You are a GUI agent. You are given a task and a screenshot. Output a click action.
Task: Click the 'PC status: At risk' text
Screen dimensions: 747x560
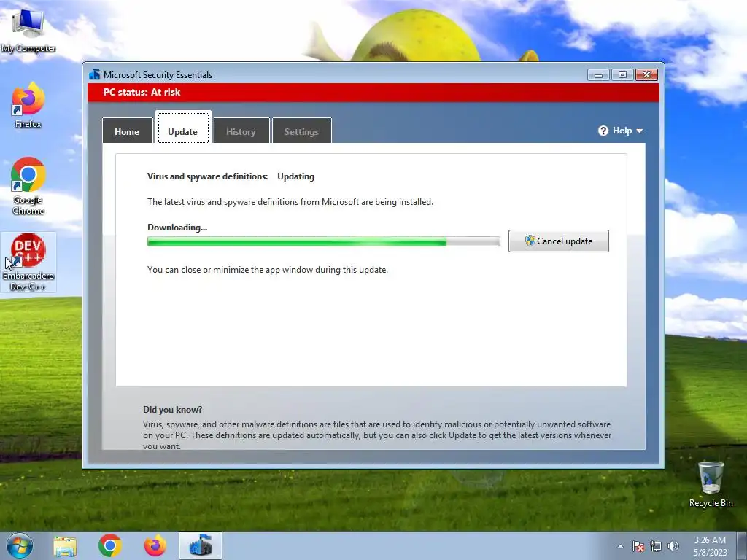pos(142,93)
